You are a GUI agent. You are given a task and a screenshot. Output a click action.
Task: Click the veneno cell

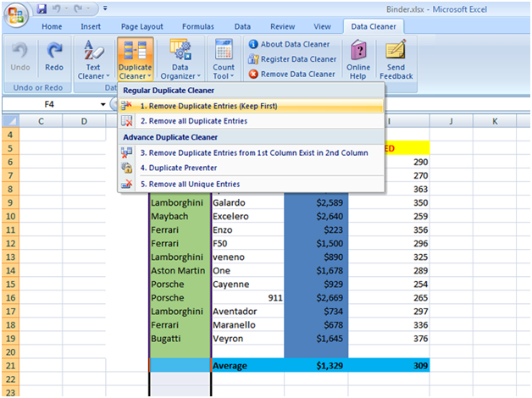[247, 257]
